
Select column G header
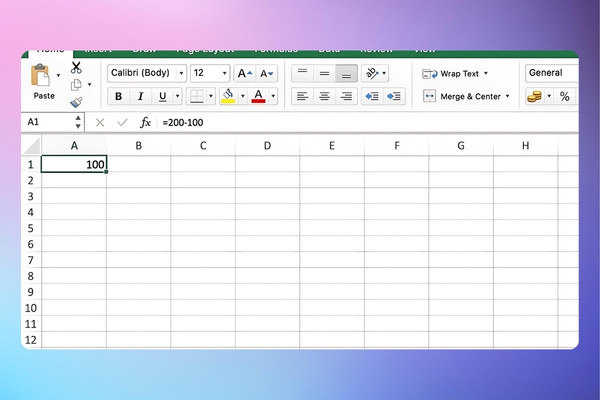pos(461,146)
